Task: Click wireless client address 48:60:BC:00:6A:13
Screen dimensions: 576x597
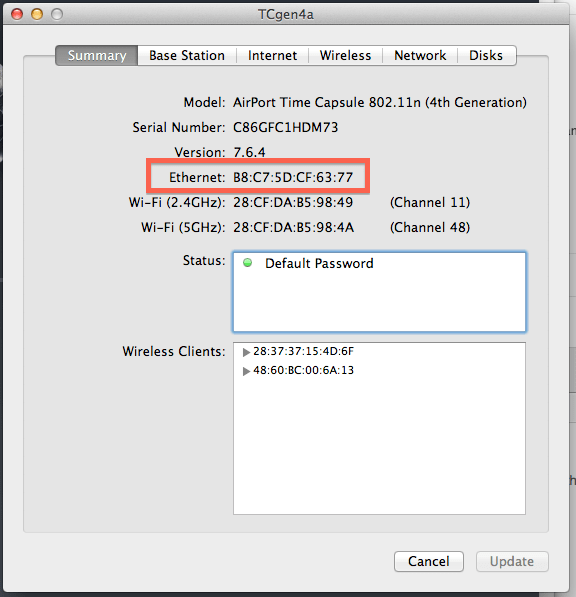Action: point(303,370)
